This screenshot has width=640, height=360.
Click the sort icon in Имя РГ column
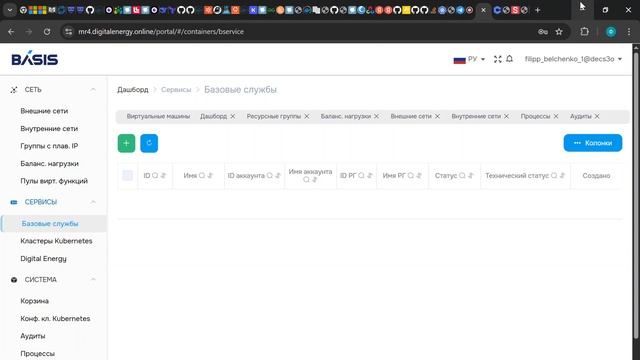[x=419, y=176]
